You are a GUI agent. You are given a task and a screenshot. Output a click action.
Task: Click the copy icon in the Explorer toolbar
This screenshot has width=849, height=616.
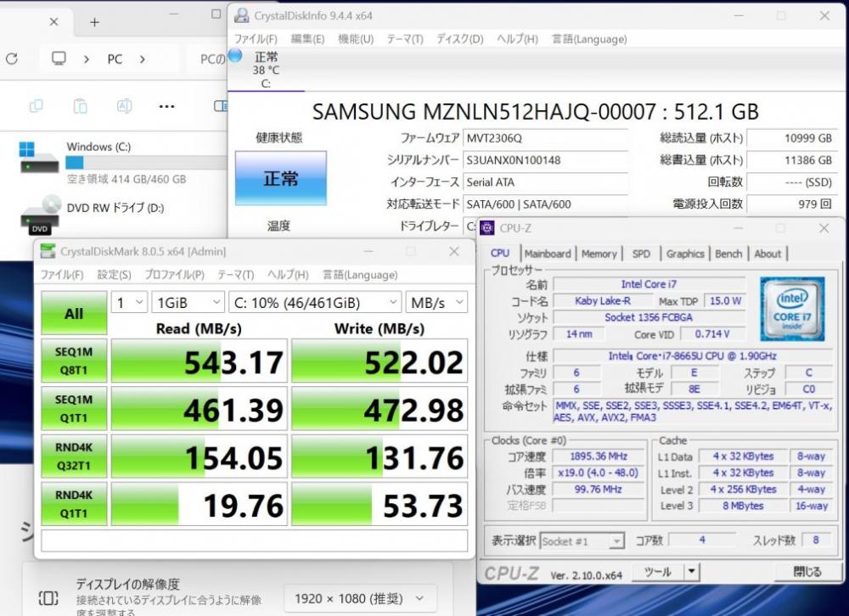click(x=37, y=106)
